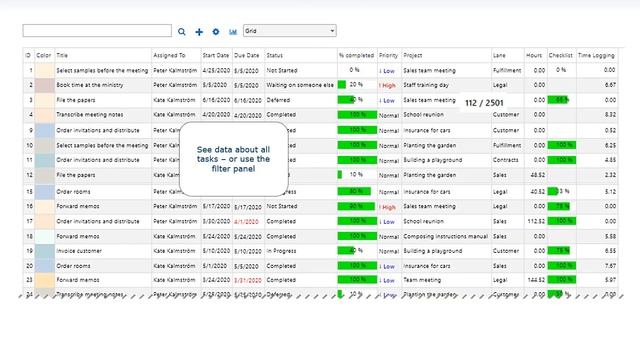Open the chart statistics icon
The width and height of the screenshot is (640, 360).
pos(233,31)
